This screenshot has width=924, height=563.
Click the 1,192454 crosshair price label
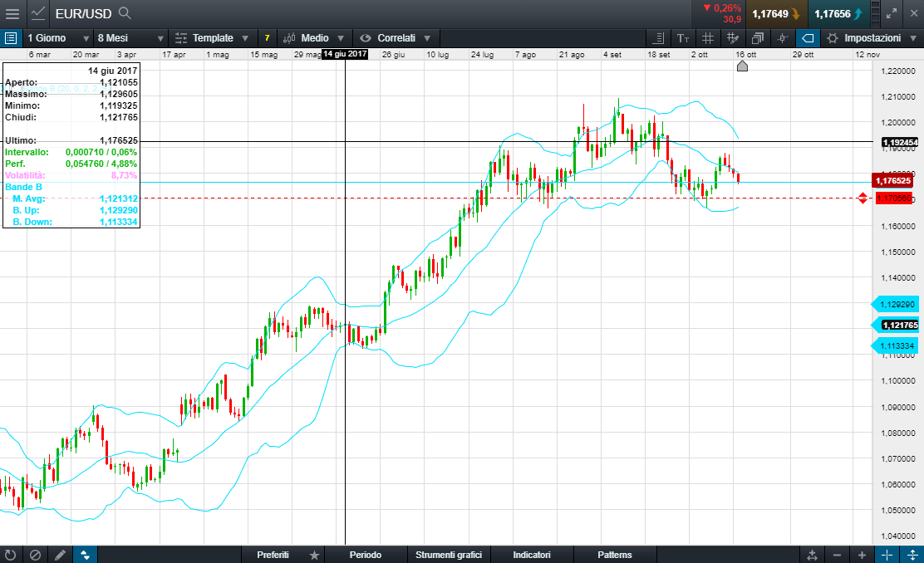900,142
